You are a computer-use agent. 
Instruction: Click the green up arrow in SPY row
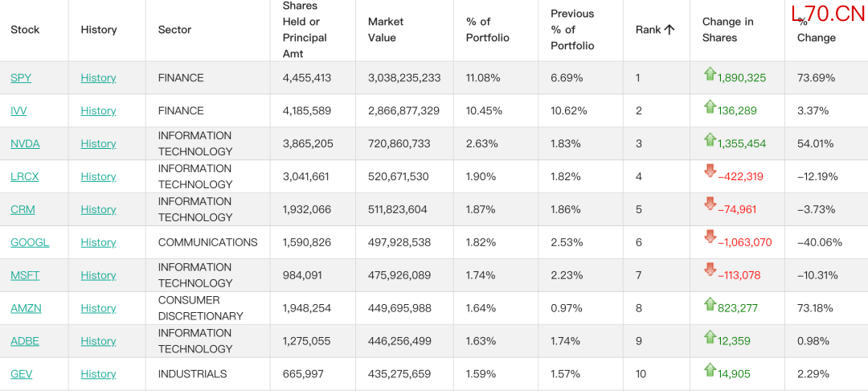(x=710, y=74)
